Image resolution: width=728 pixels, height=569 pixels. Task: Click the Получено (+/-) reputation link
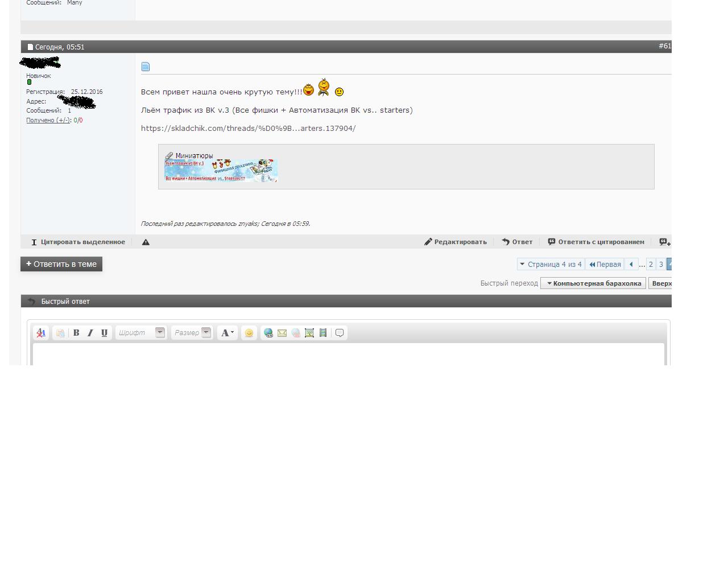click(48, 120)
